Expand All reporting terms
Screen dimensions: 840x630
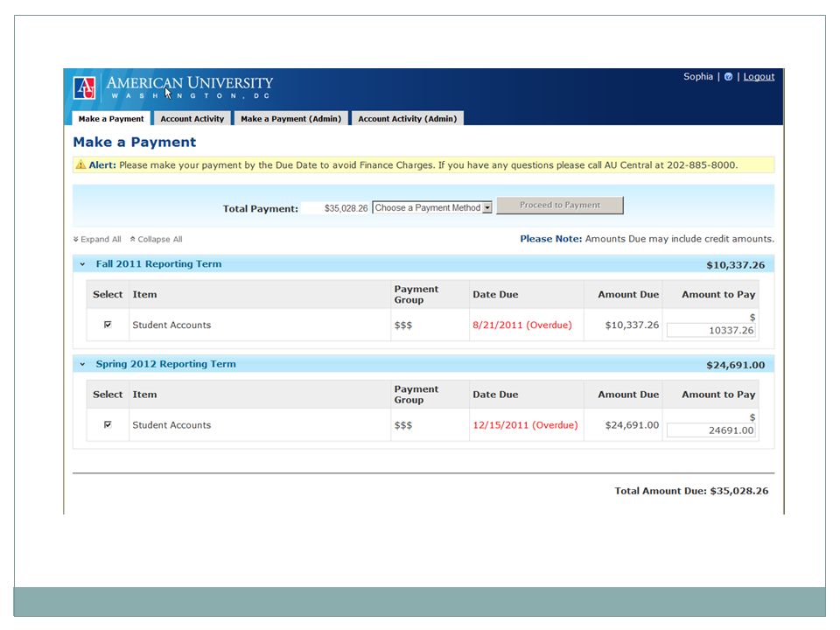point(97,240)
